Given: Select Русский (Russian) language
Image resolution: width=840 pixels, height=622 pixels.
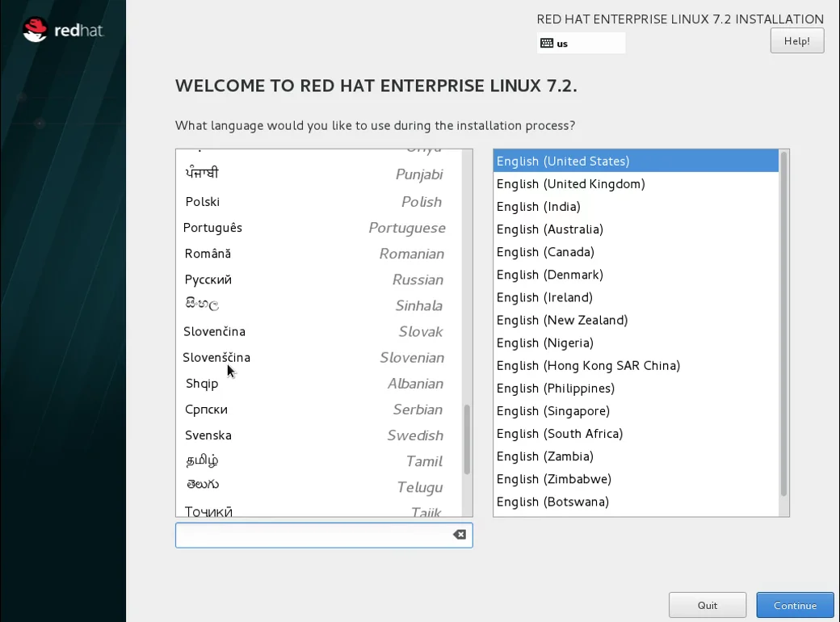Looking at the screenshot, I should [319, 279].
